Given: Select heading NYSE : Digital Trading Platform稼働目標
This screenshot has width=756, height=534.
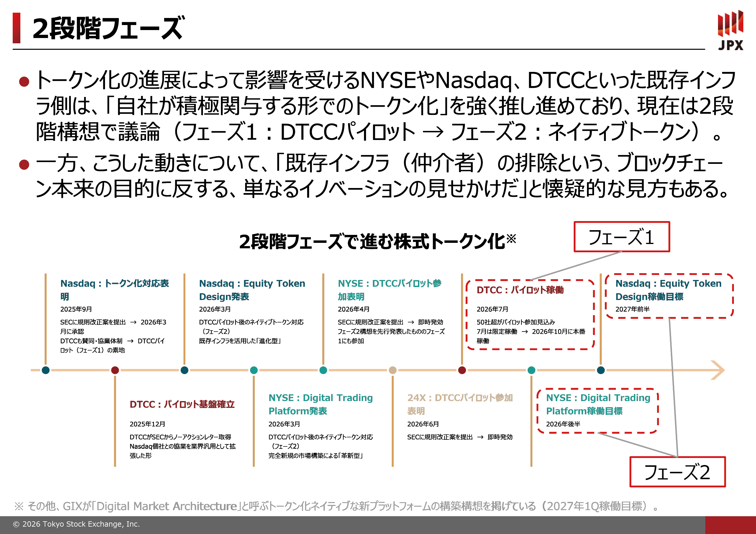Looking at the screenshot, I should tap(598, 404).
